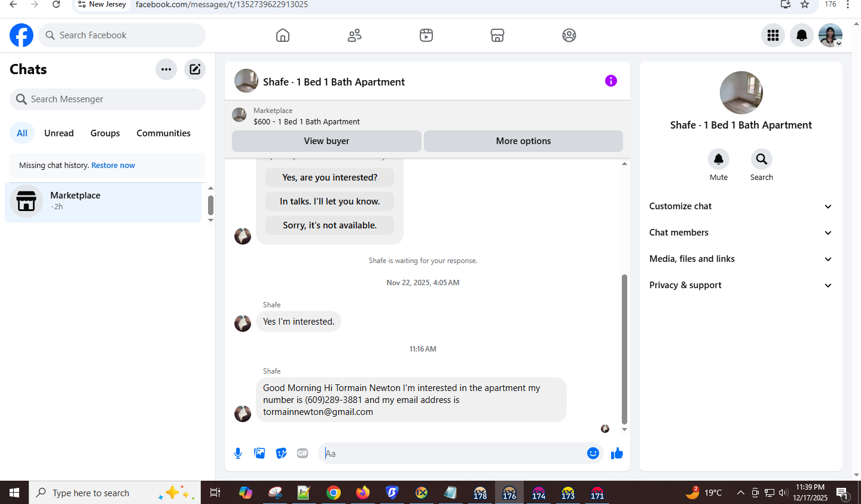Switch to Unread chats tab
The height and width of the screenshot is (504, 861).
pos(59,133)
